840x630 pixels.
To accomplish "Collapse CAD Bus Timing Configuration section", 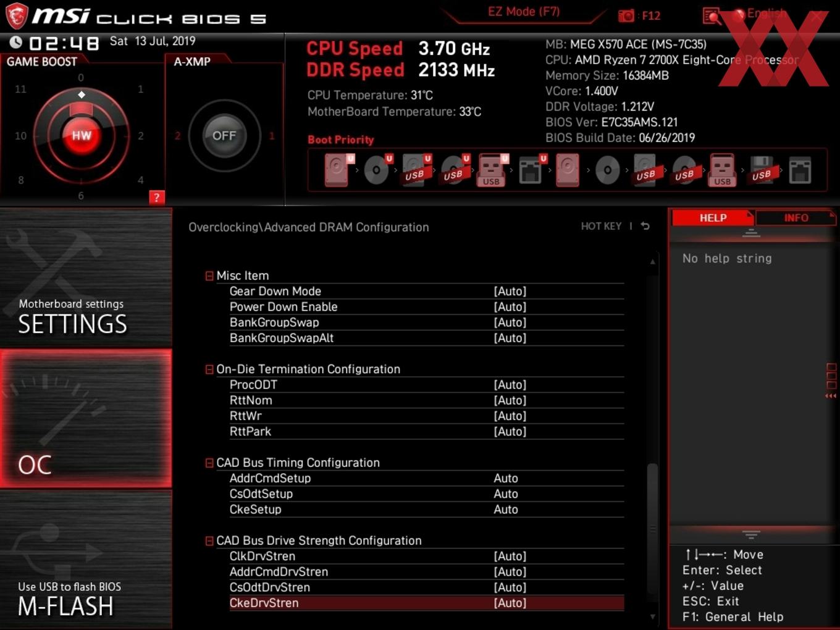I will point(209,463).
